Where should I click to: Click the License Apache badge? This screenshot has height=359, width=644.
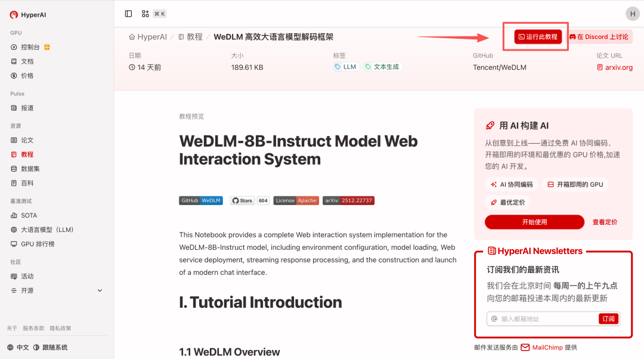coord(296,200)
